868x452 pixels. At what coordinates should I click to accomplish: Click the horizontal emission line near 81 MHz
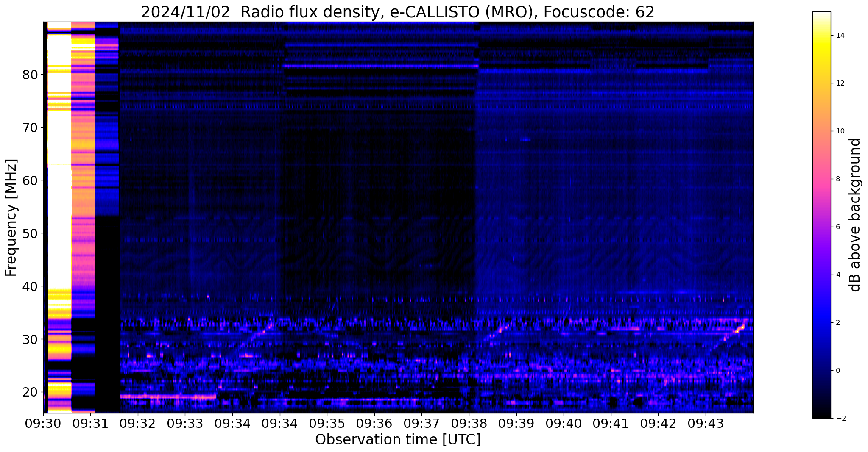(382, 66)
